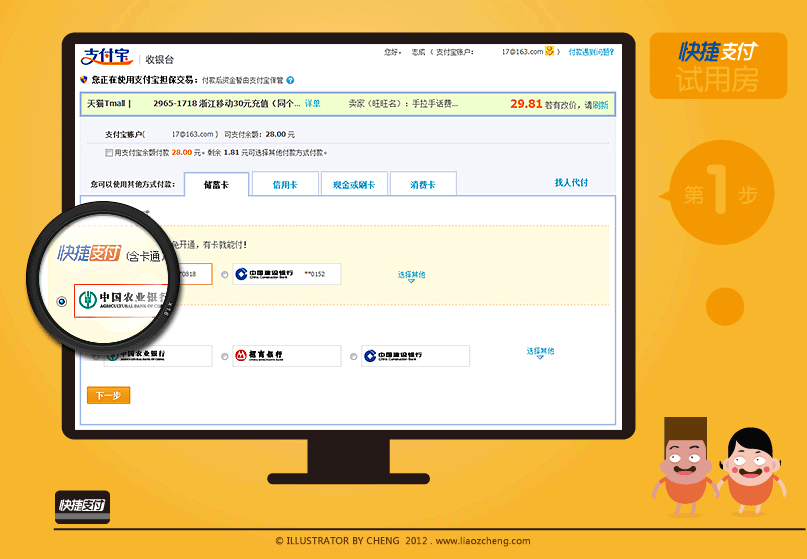Select the 中国农业银行 radio button in magnifier
Screen dimensions: 807x559
[x=62, y=302]
